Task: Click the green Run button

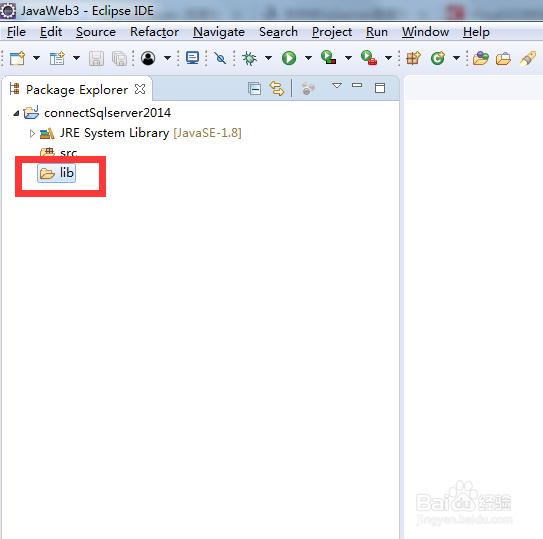Action: coord(289,58)
